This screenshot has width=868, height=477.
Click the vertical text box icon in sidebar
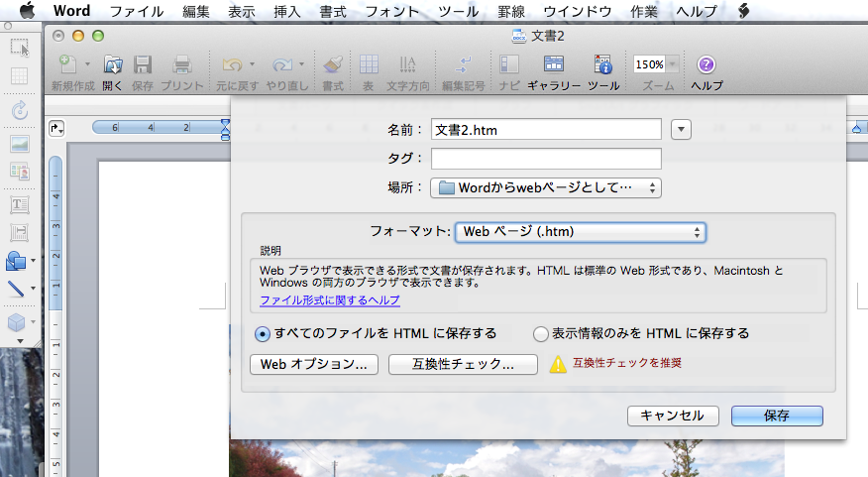[x=20, y=233]
